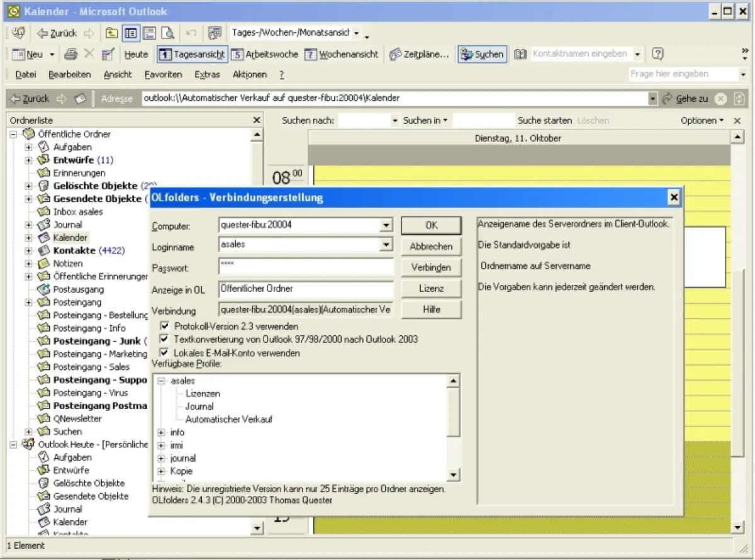Open the Computer dropdown list
Image resolution: width=755 pixels, height=560 pixels.
[386, 225]
